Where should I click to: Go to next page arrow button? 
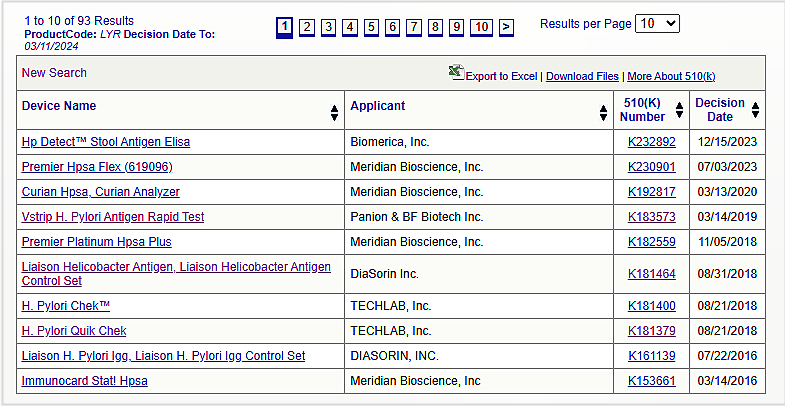507,27
